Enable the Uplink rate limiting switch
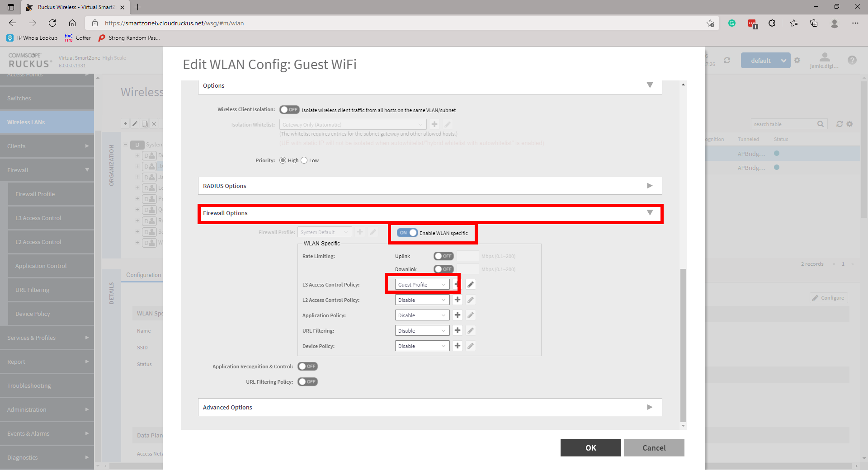The height and width of the screenshot is (470, 868). (x=443, y=256)
